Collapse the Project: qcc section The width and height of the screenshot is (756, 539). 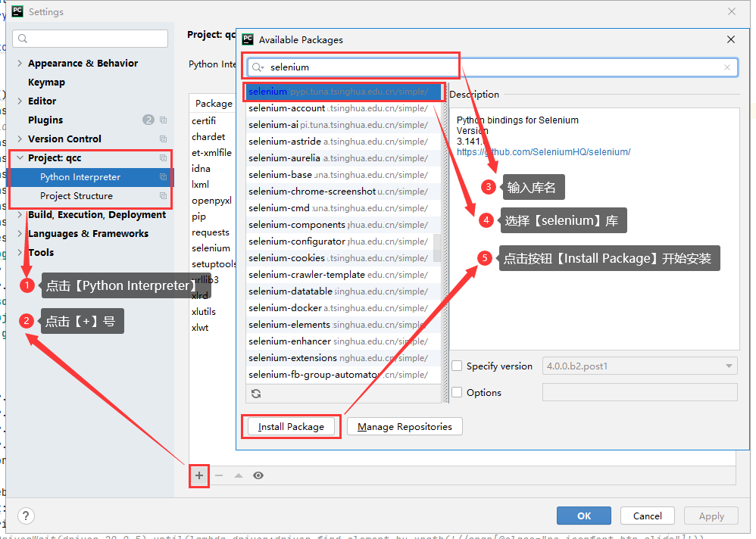[x=20, y=158]
